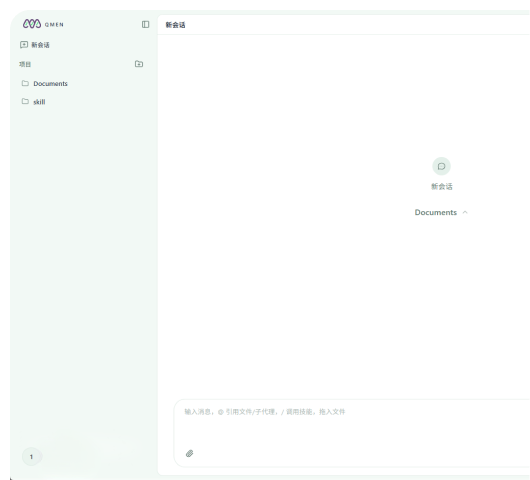Select the 新会话 title in the header
This screenshot has height=480, width=530.
[175, 25]
